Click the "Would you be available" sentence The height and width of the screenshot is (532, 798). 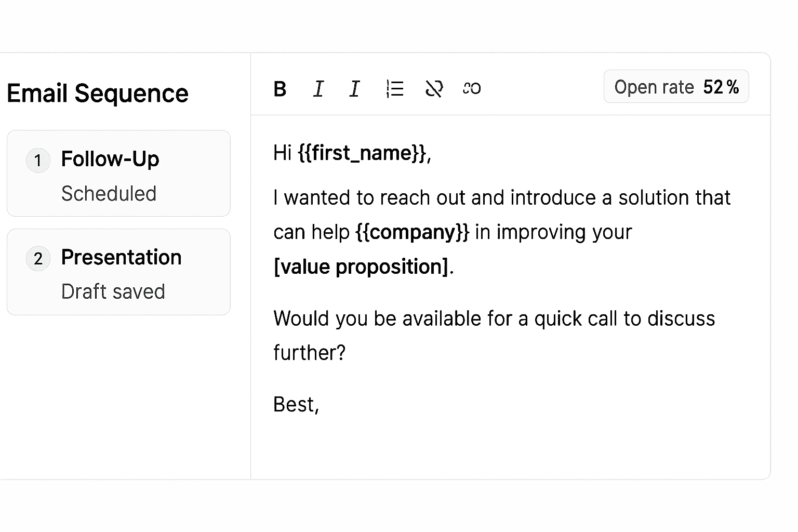point(494,318)
